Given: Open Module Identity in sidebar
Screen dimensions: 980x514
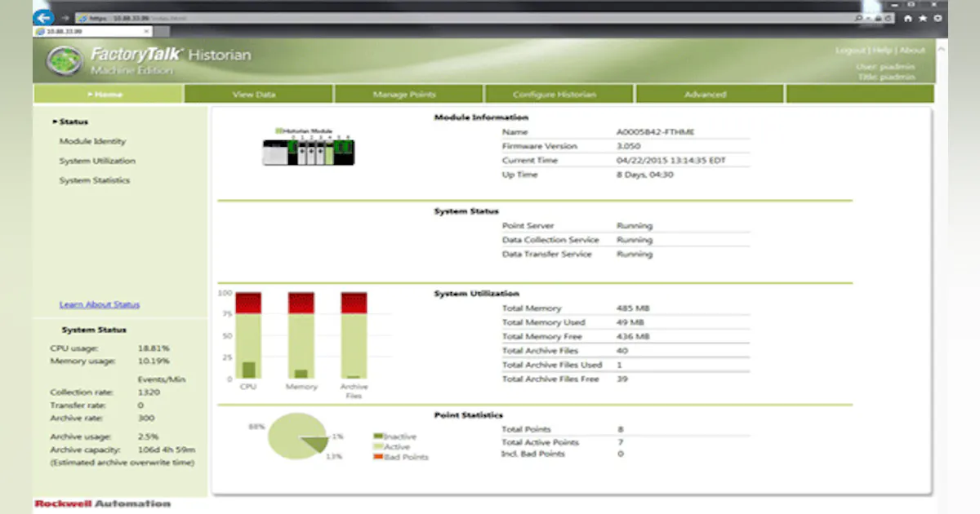Looking at the screenshot, I should coord(92,142).
